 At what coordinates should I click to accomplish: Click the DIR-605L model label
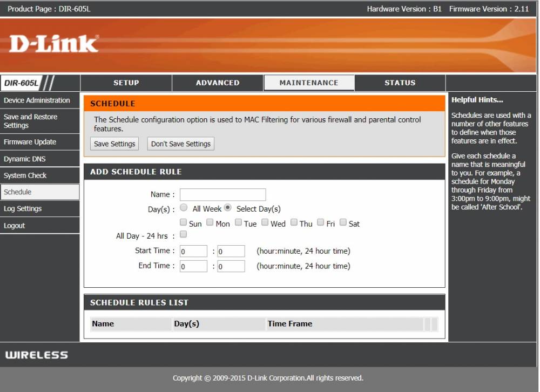point(21,83)
